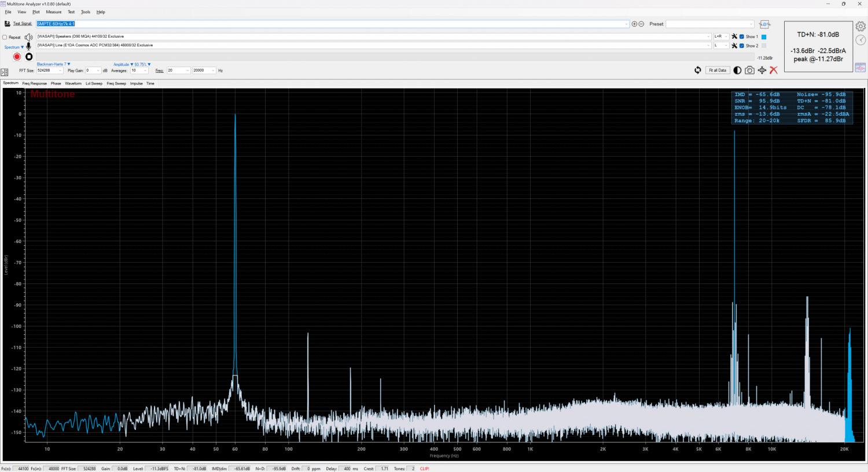
Task: Switch to the Lvl Sweep tab
Action: (x=94, y=83)
